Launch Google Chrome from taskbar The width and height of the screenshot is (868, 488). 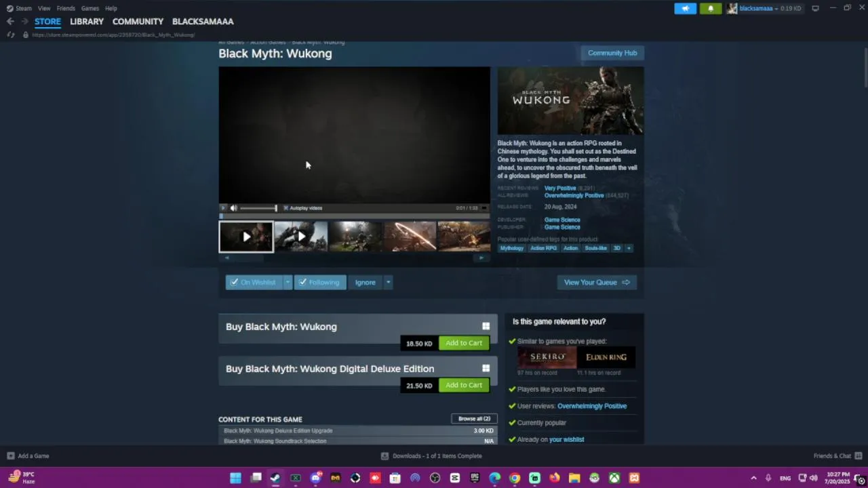(515, 478)
